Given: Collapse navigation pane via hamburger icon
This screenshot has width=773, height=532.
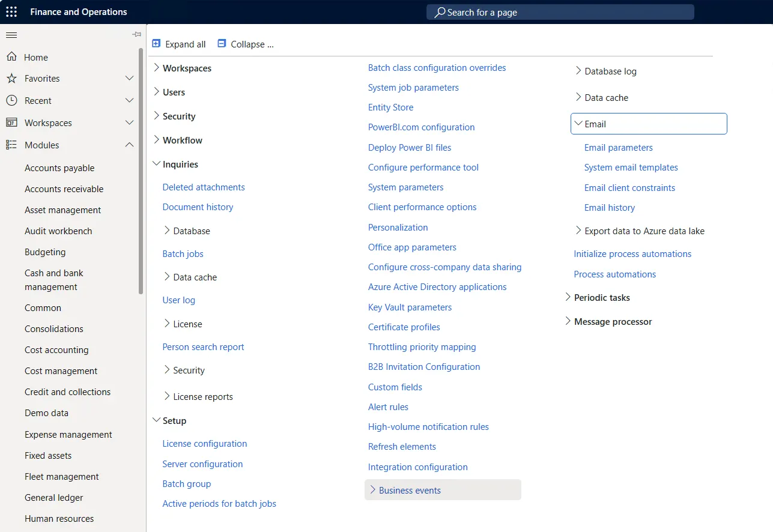Looking at the screenshot, I should pyautogui.click(x=11, y=34).
